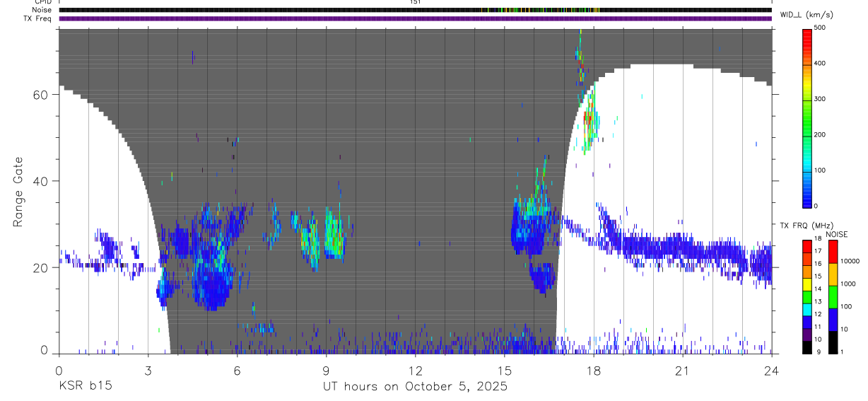
Task: Click the 'UT hours on October 5, 2025' axis title
Action: pyautogui.click(x=415, y=387)
